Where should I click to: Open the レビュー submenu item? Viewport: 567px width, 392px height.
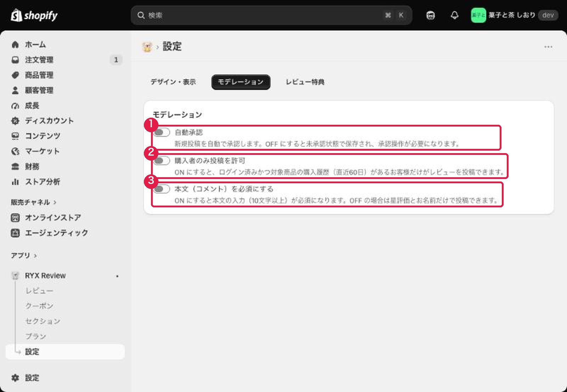tap(39, 291)
